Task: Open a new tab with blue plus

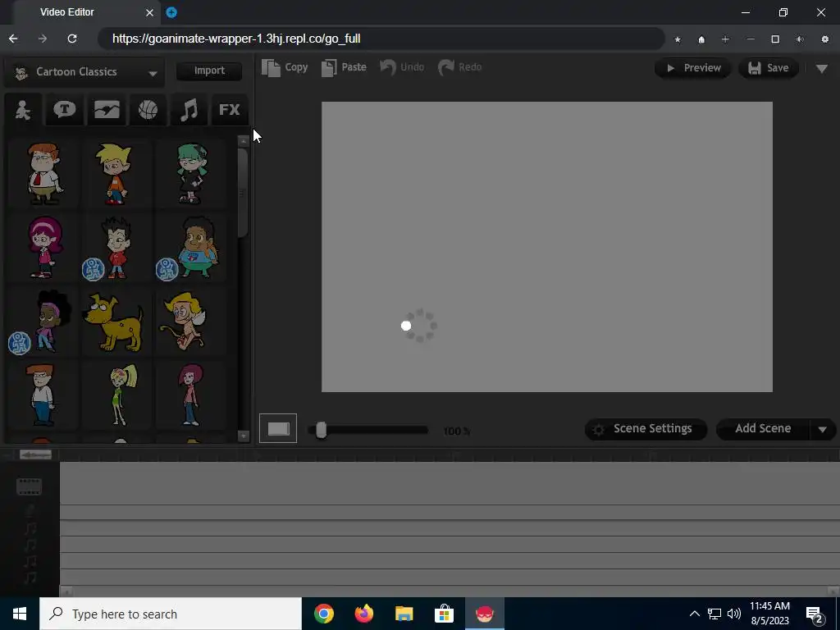Action: point(171,12)
